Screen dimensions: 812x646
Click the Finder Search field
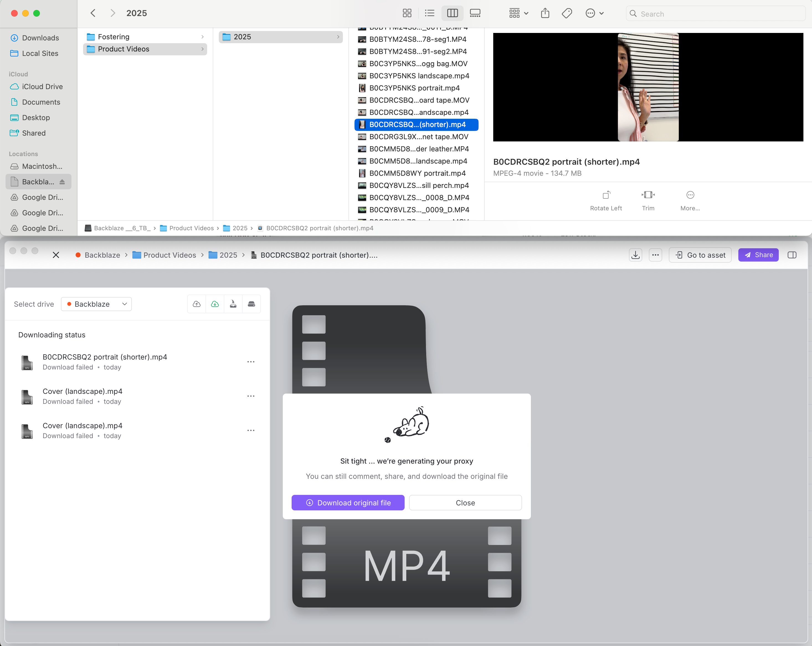[716, 14]
